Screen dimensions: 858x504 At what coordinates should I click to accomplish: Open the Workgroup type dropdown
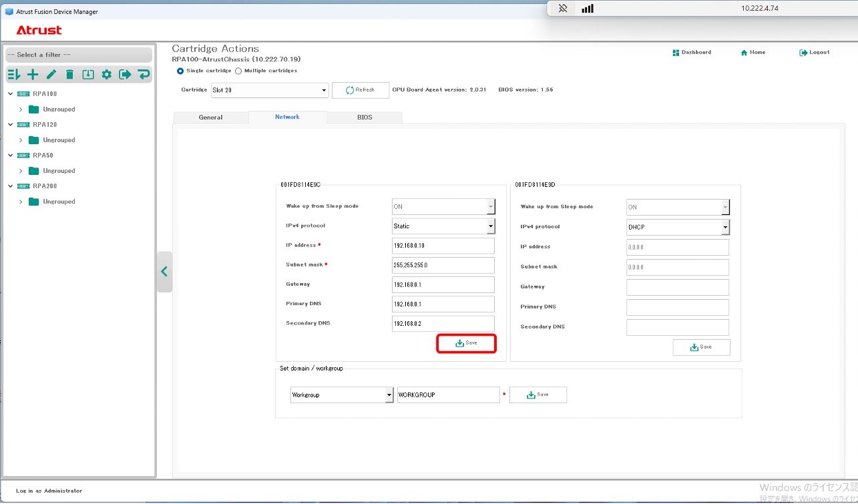[x=342, y=395]
